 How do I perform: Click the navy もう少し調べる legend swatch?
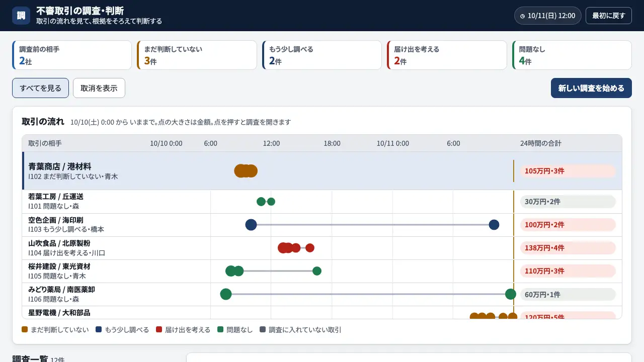coord(99,330)
